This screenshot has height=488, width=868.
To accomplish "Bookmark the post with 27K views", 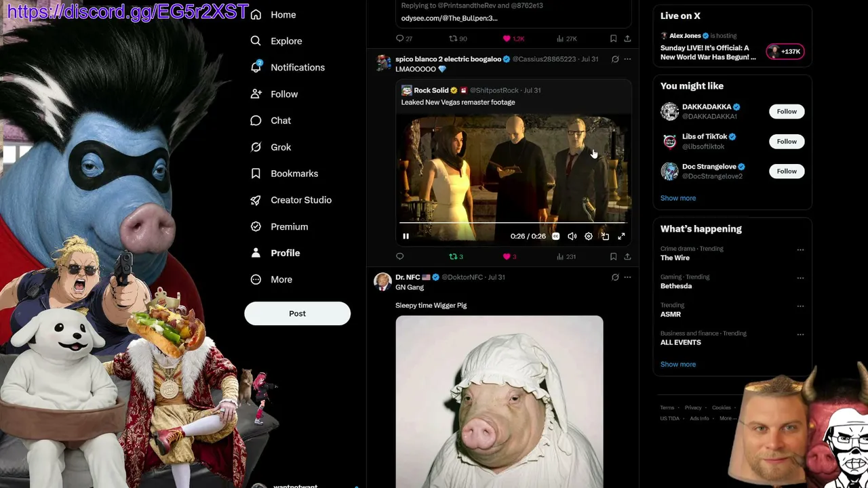I will pyautogui.click(x=613, y=39).
